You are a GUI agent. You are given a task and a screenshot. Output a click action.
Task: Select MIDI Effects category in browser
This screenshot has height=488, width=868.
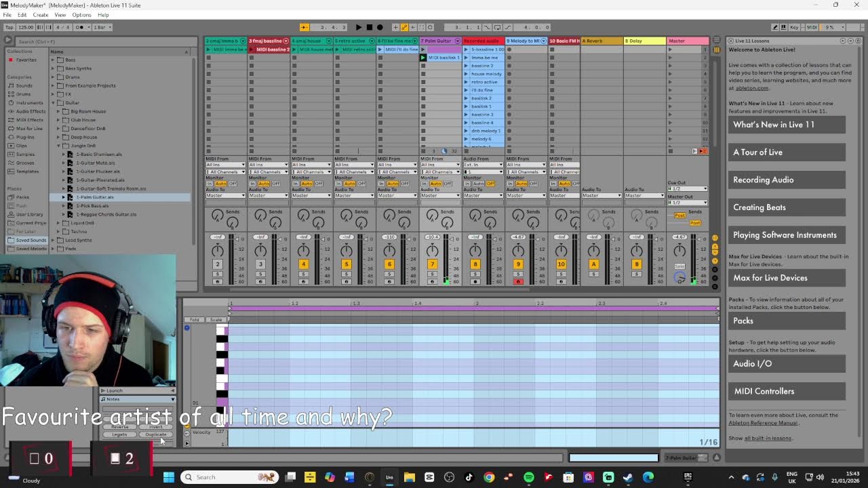(30, 120)
